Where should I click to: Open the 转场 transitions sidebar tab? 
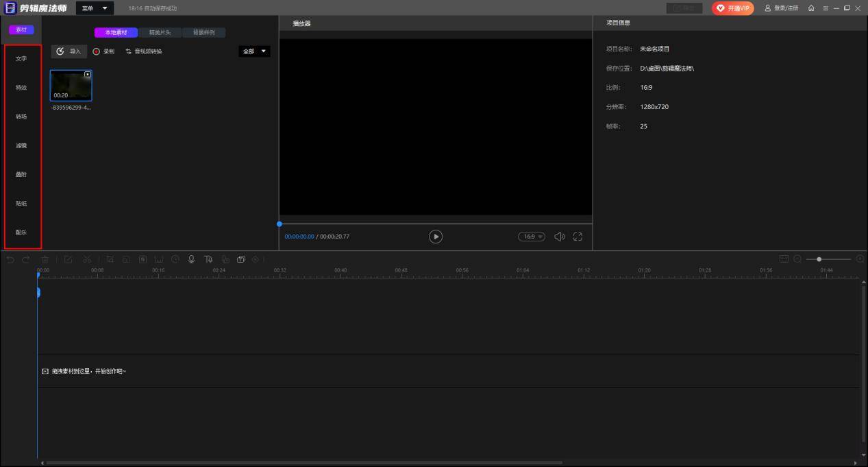[x=21, y=117]
